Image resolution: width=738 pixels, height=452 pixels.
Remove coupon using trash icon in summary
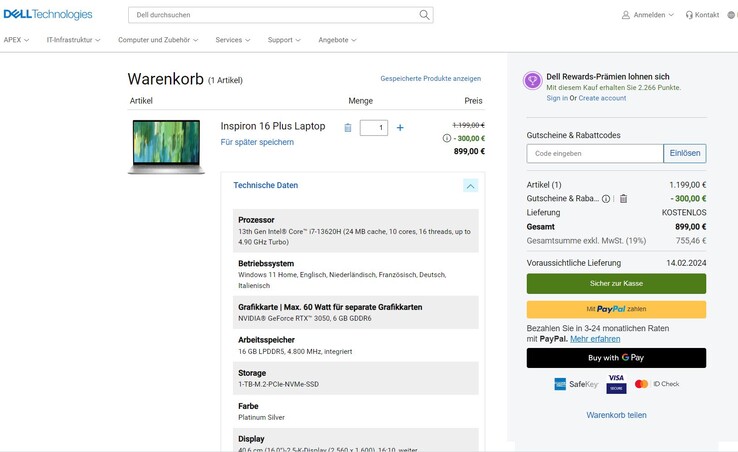click(623, 199)
